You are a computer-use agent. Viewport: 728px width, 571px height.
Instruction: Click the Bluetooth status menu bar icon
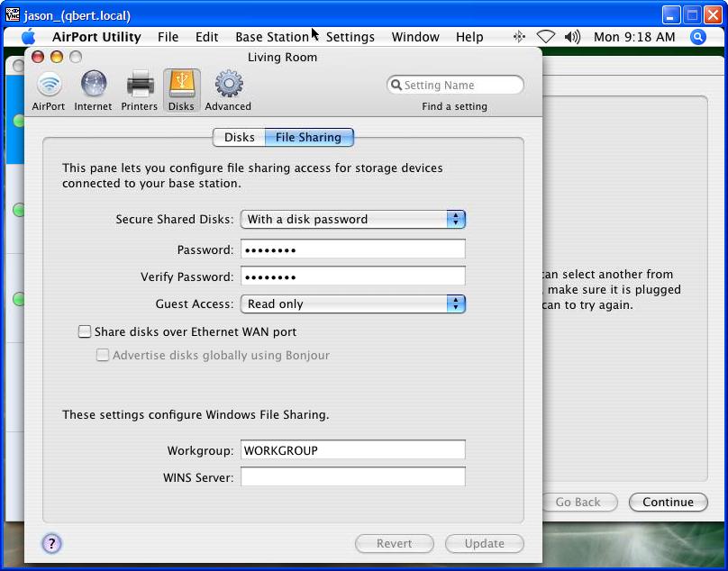519,37
